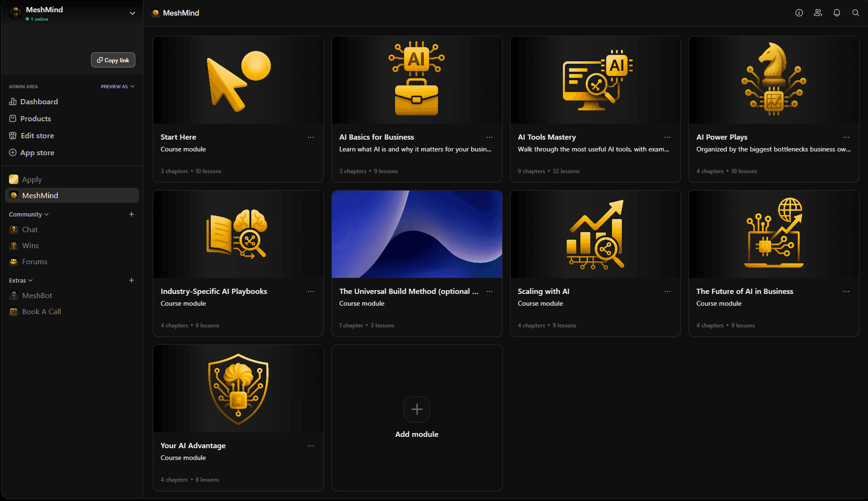Image resolution: width=868 pixels, height=501 pixels.
Task: Click the Apply app icon
Action: tap(14, 179)
